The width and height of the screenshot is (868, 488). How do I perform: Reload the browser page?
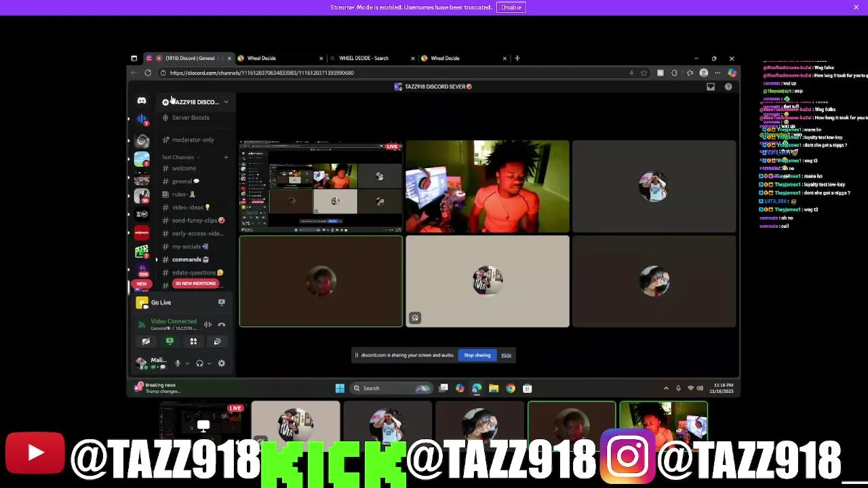(148, 73)
